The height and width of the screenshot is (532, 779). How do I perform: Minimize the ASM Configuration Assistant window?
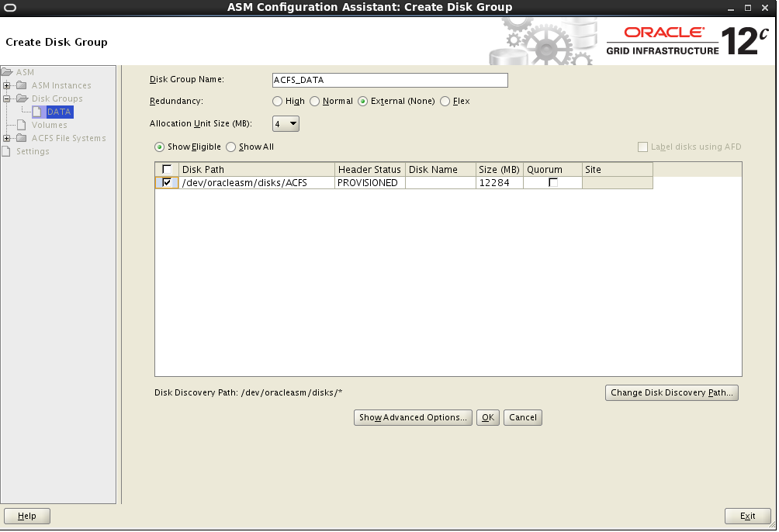pyautogui.click(x=731, y=8)
